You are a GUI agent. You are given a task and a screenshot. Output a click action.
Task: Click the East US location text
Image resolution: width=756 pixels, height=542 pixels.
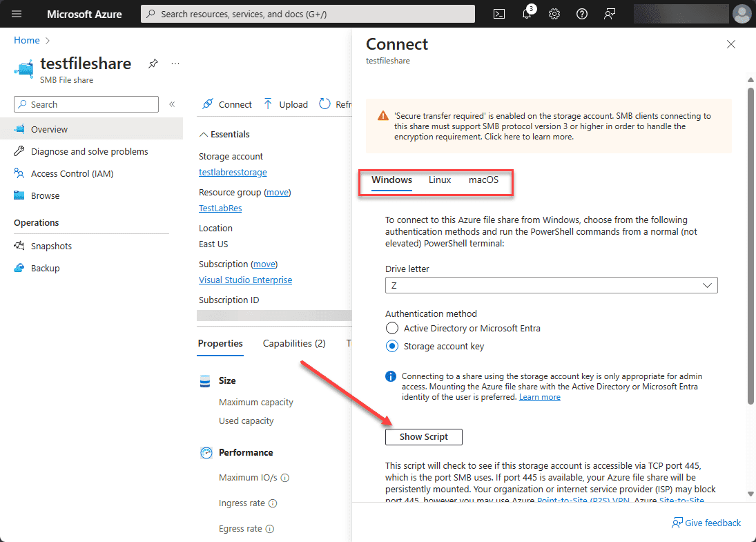[213, 244]
